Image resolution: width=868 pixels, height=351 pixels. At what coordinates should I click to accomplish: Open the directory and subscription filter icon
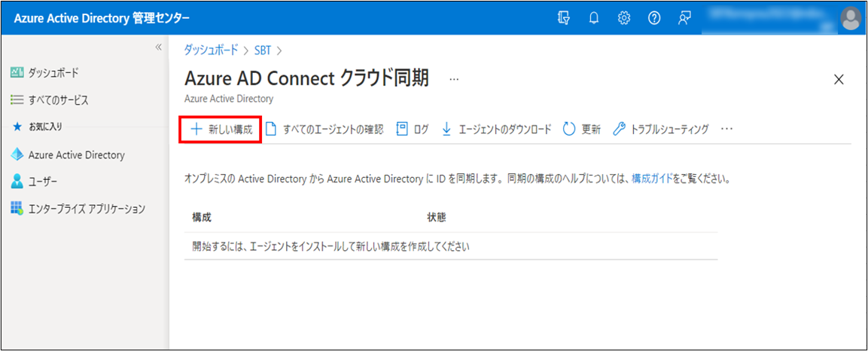pos(564,18)
